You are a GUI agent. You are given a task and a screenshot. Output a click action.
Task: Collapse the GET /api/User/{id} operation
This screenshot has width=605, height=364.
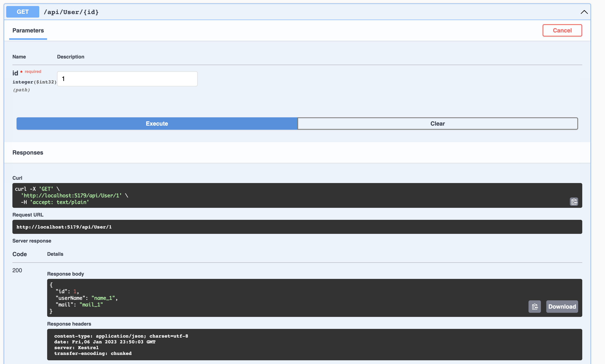[584, 12]
